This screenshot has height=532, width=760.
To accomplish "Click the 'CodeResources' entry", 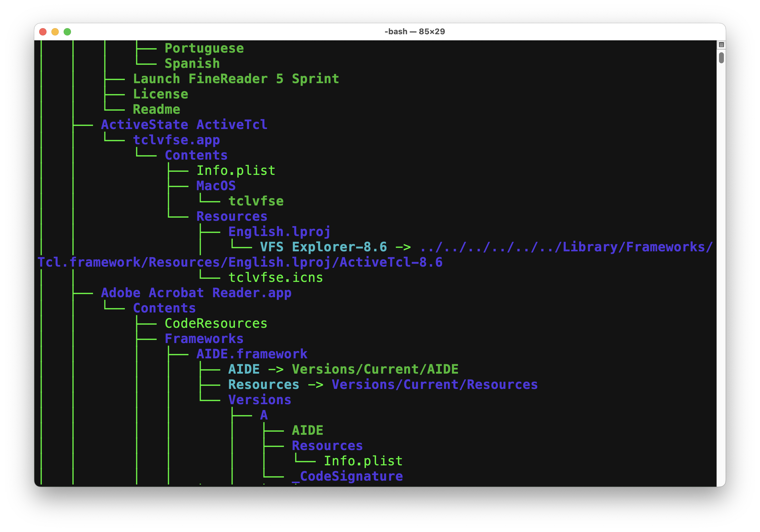I will pos(216,323).
